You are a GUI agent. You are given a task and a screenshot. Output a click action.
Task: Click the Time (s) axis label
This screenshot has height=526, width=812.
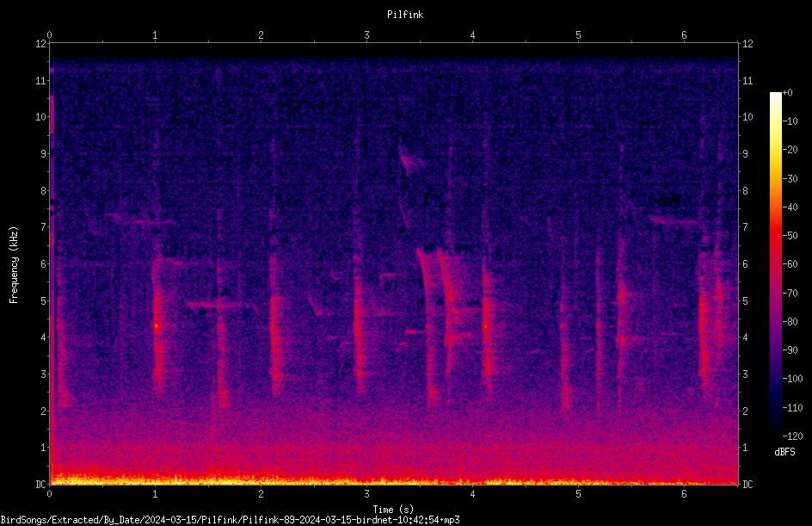coord(394,510)
